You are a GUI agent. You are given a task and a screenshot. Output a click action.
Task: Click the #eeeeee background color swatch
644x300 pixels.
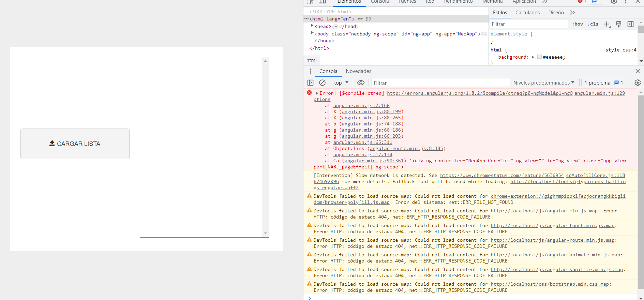[539, 57]
